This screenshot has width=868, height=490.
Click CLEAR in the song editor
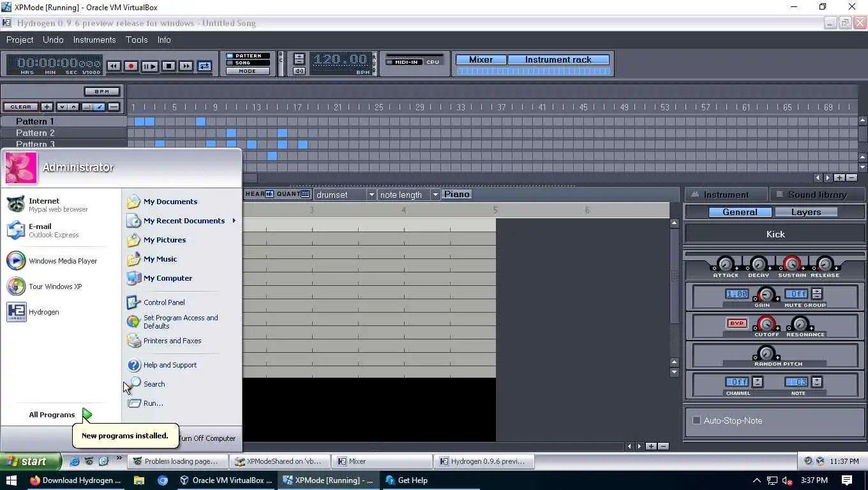click(x=20, y=107)
